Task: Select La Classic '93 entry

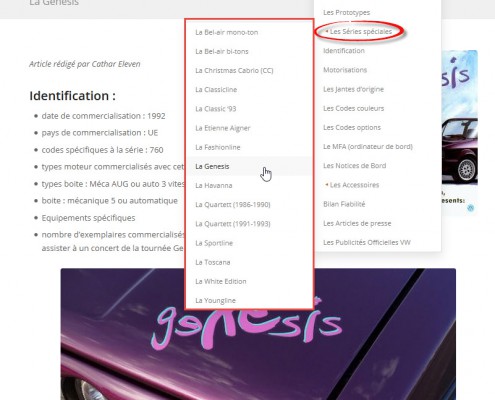Action: coord(216,109)
